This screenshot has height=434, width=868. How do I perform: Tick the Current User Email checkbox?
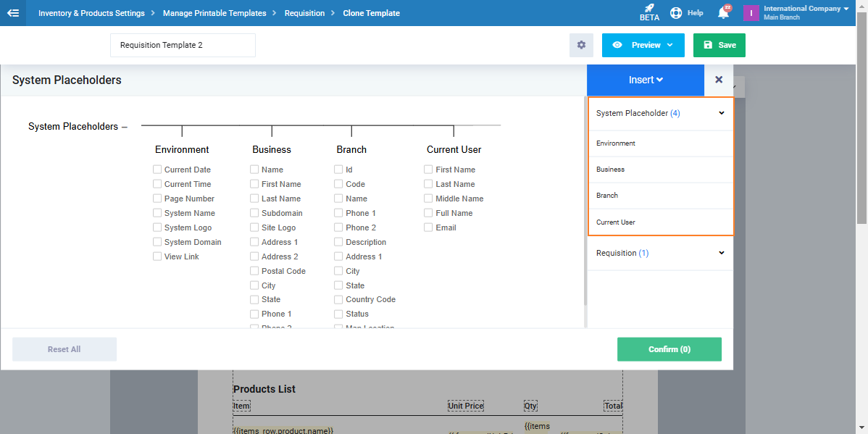point(428,228)
